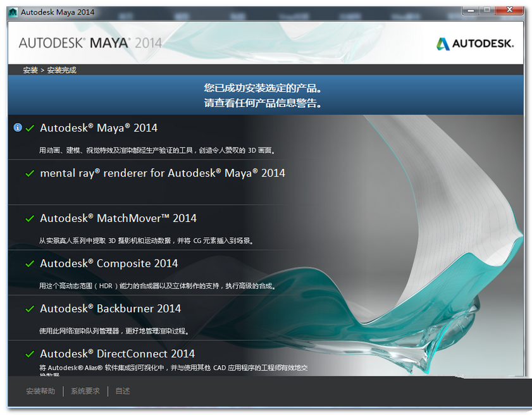Click the Autodesk logo at top right

click(x=475, y=44)
